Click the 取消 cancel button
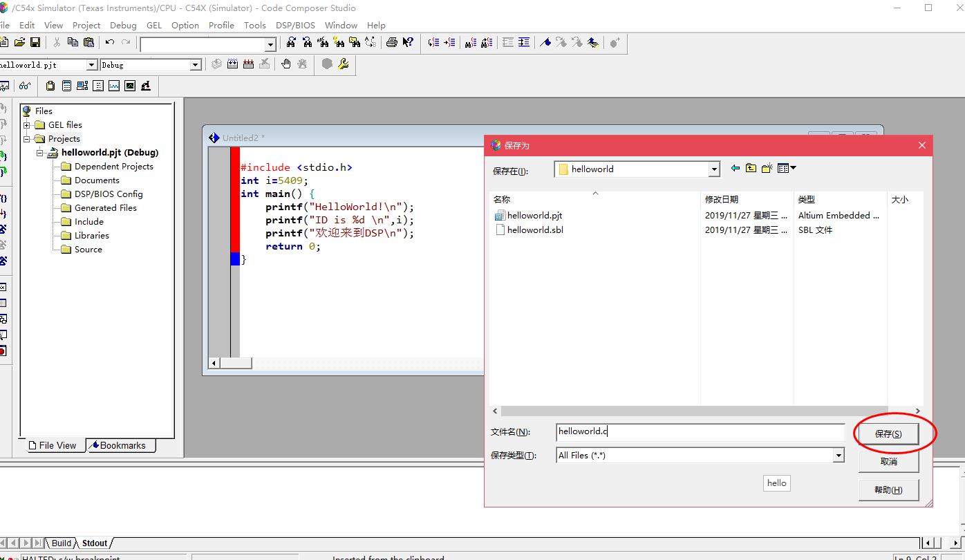Screen dimensions: 965x560 (x=888, y=461)
